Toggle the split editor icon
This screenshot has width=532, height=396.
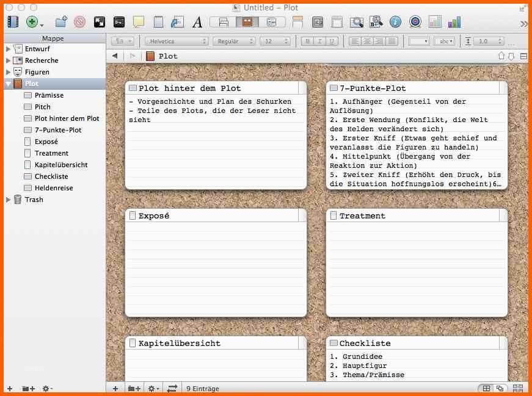click(x=524, y=56)
